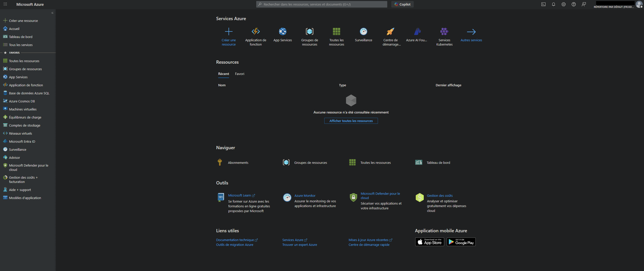Open the Microsoft Learn link
Image resolution: width=644 pixels, height=271 pixels.
click(x=239, y=196)
